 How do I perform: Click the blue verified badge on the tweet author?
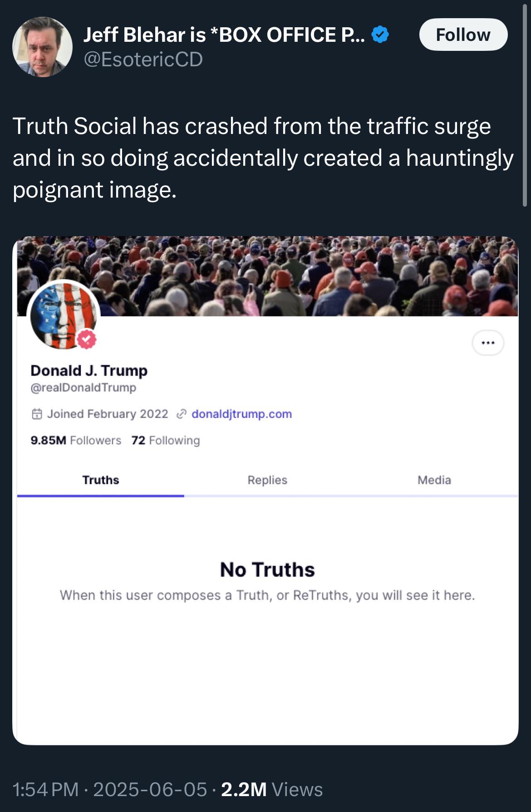tap(380, 35)
